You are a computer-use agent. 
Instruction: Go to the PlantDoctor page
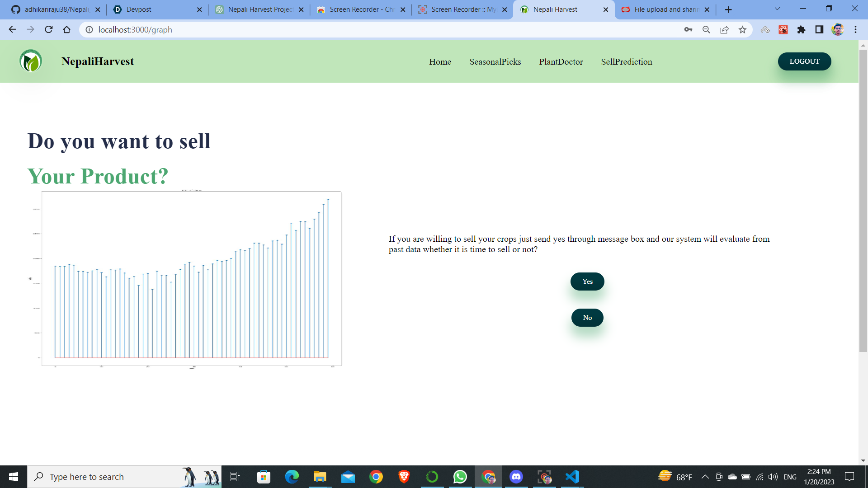561,62
